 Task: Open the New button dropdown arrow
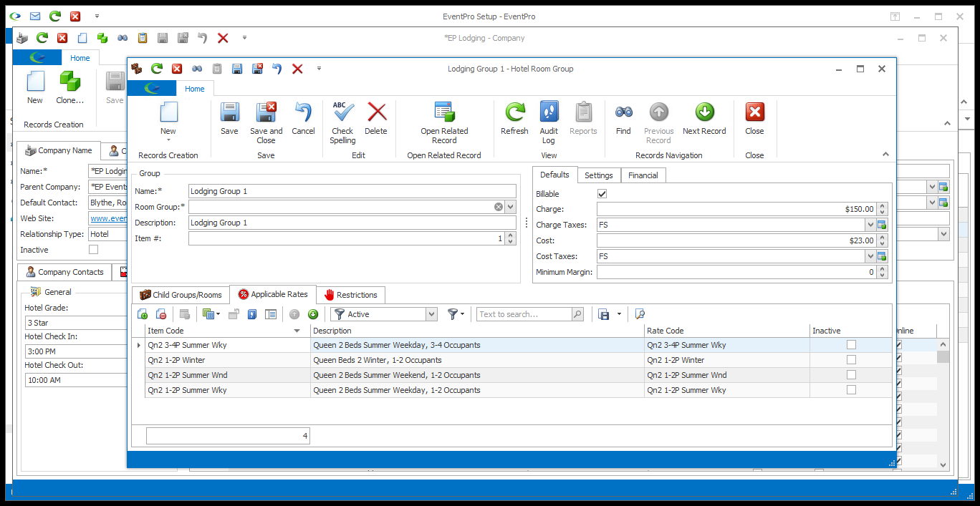(x=168, y=141)
